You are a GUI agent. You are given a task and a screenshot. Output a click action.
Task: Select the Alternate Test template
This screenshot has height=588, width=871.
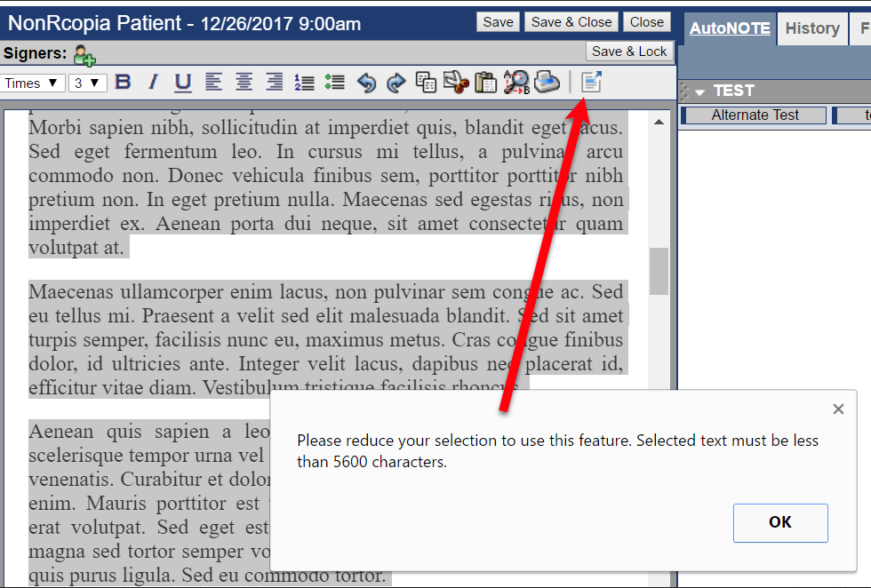point(755,115)
